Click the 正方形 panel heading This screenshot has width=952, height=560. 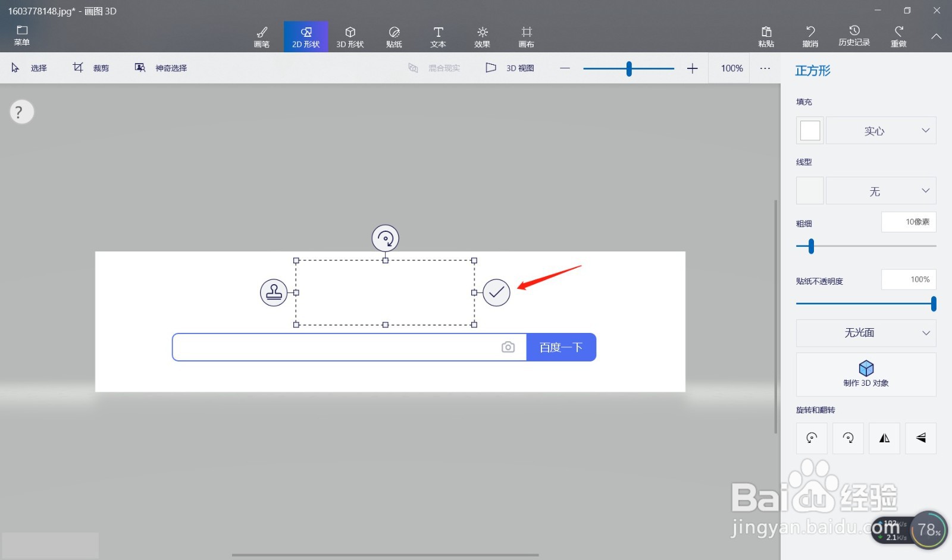(813, 71)
